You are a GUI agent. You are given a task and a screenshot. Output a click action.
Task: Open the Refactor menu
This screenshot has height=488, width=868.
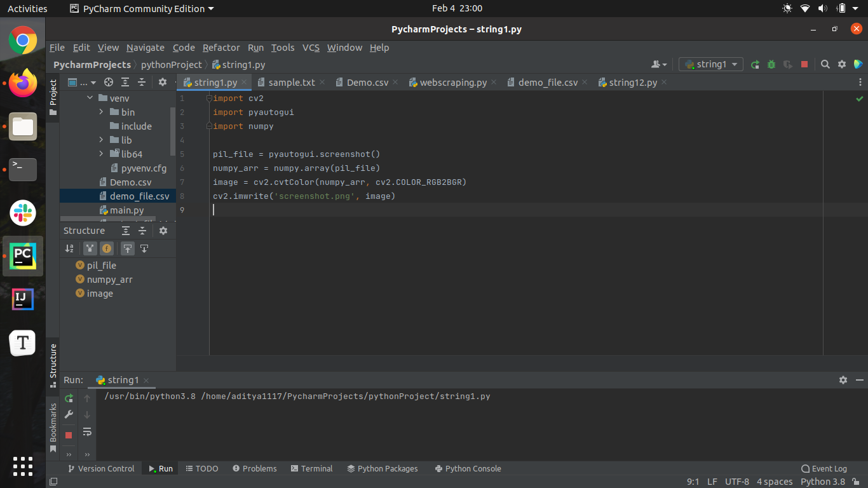pos(221,48)
